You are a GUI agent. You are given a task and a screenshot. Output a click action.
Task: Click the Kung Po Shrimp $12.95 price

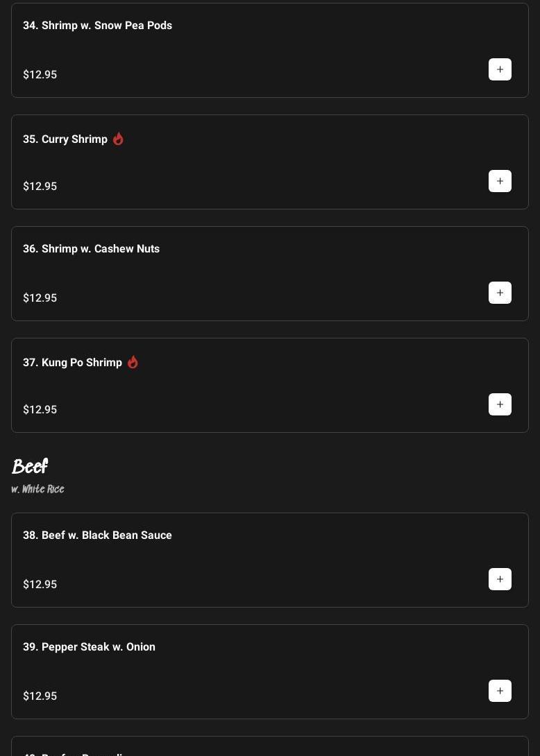(40, 410)
